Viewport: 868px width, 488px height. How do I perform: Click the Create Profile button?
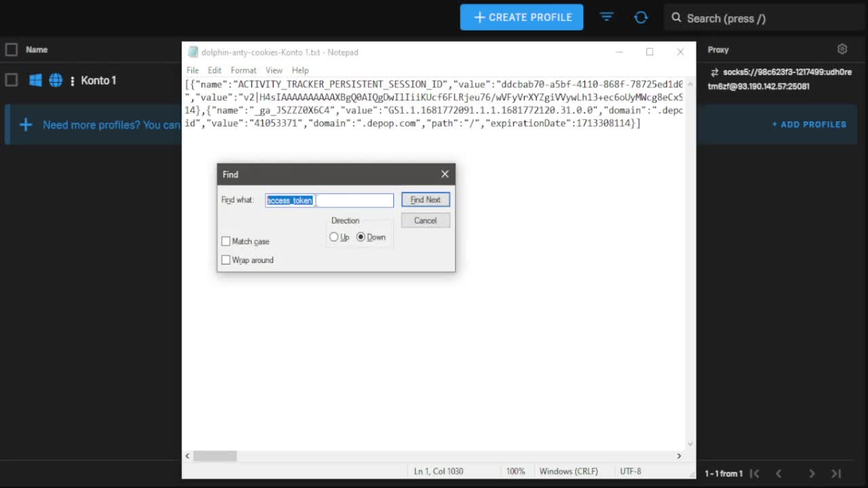point(521,18)
